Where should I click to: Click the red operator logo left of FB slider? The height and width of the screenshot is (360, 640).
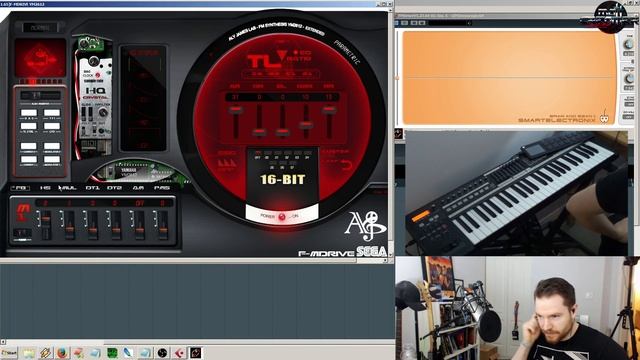tap(23, 212)
